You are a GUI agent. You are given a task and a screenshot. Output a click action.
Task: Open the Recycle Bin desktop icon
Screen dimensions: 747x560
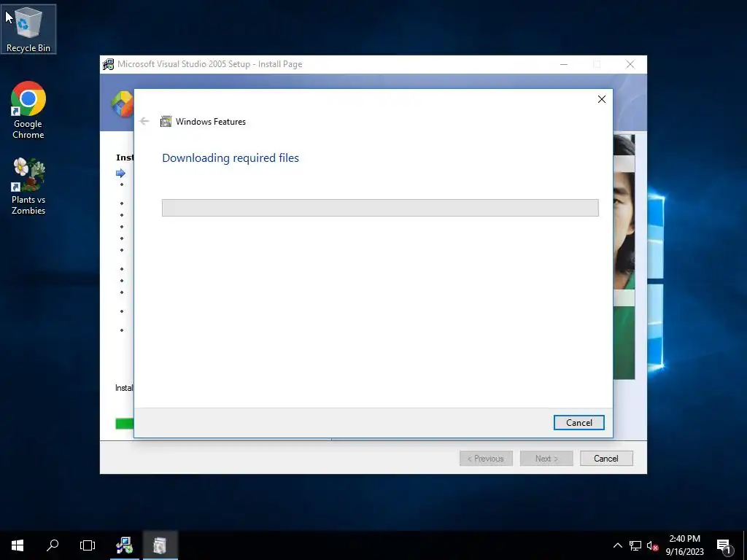pos(28,29)
